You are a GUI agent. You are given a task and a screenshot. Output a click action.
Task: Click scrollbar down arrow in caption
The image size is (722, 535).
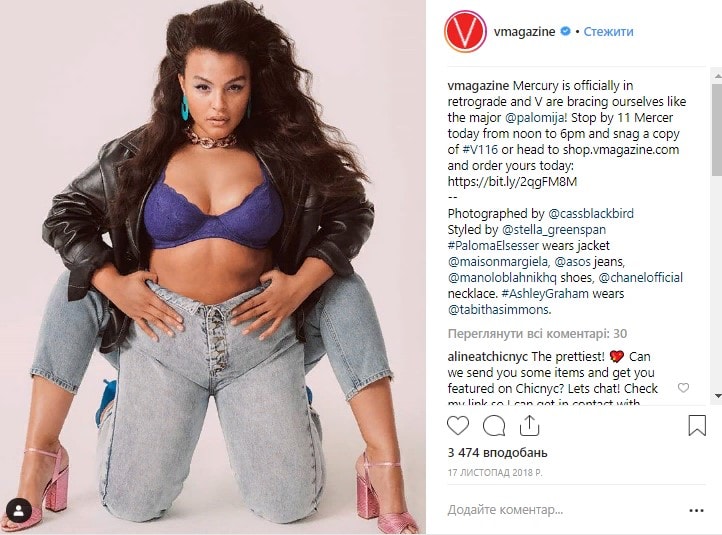click(717, 396)
